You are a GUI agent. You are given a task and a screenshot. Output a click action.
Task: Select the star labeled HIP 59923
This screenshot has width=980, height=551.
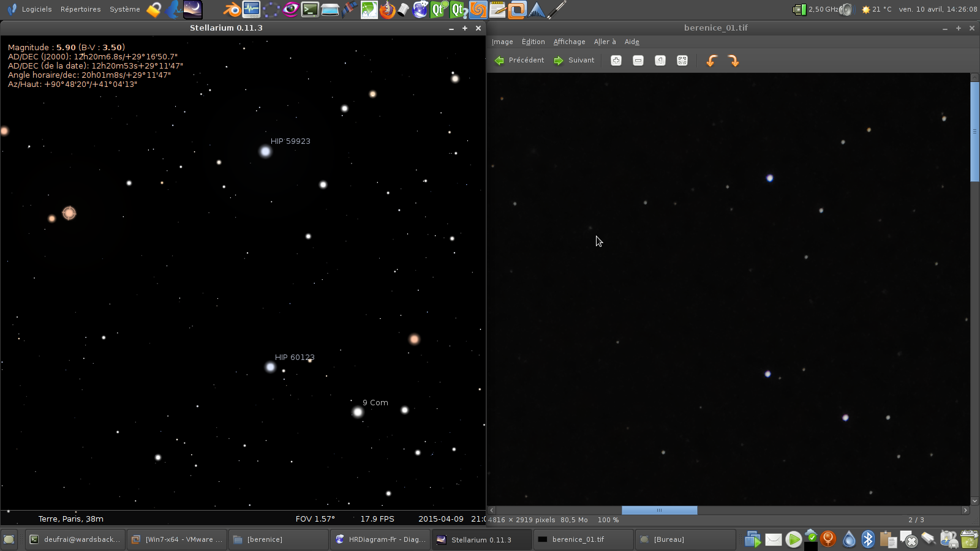coord(265,151)
